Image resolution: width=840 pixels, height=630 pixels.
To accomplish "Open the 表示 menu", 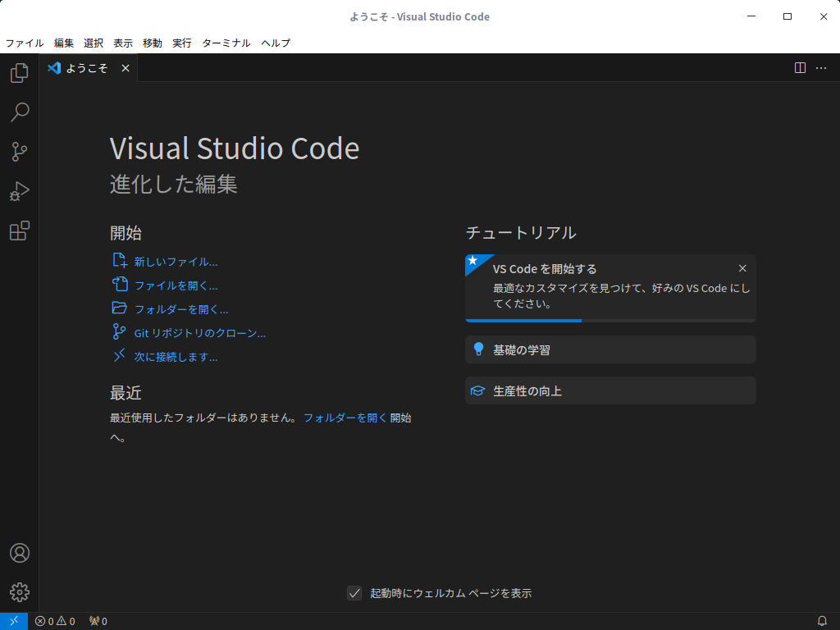I will pos(123,43).
